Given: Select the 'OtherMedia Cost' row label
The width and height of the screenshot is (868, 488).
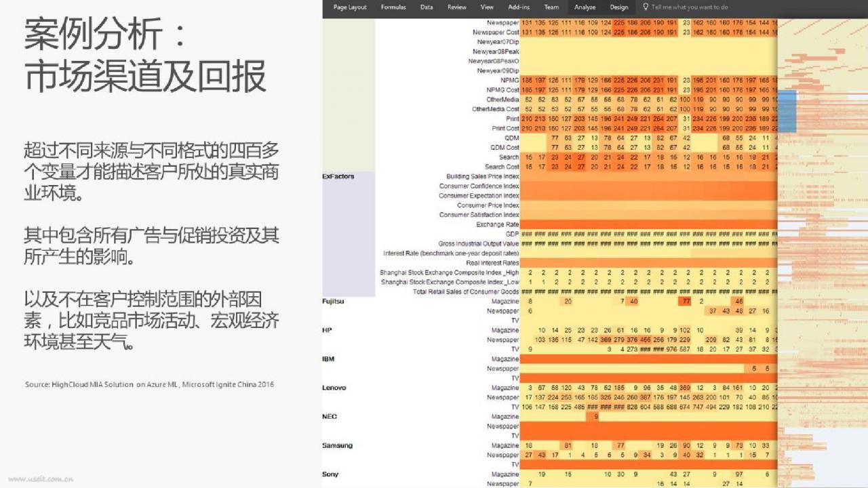Looking at the screenshot, I should point(496,109).
